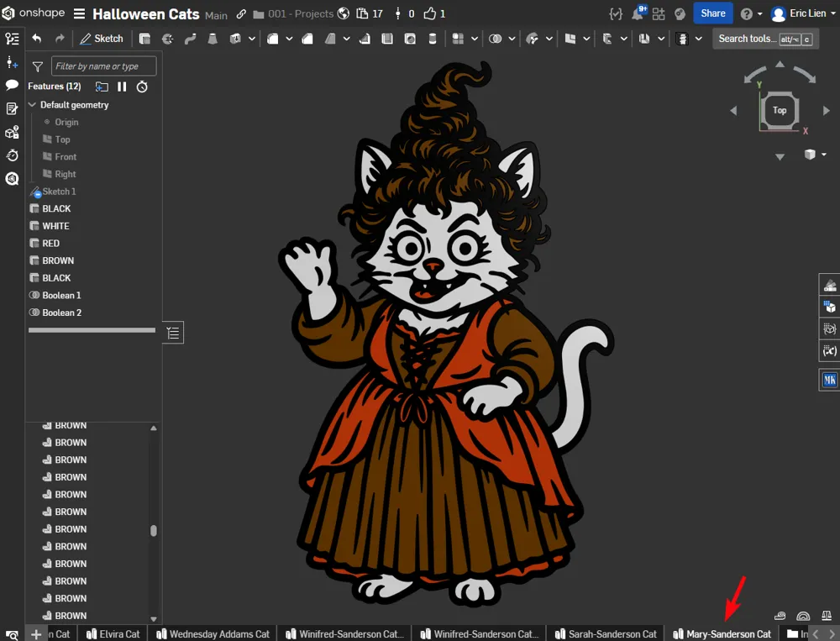This screenshot has width=840, height=641.
Task: Open the App Store icon
Action: point(659,14)
